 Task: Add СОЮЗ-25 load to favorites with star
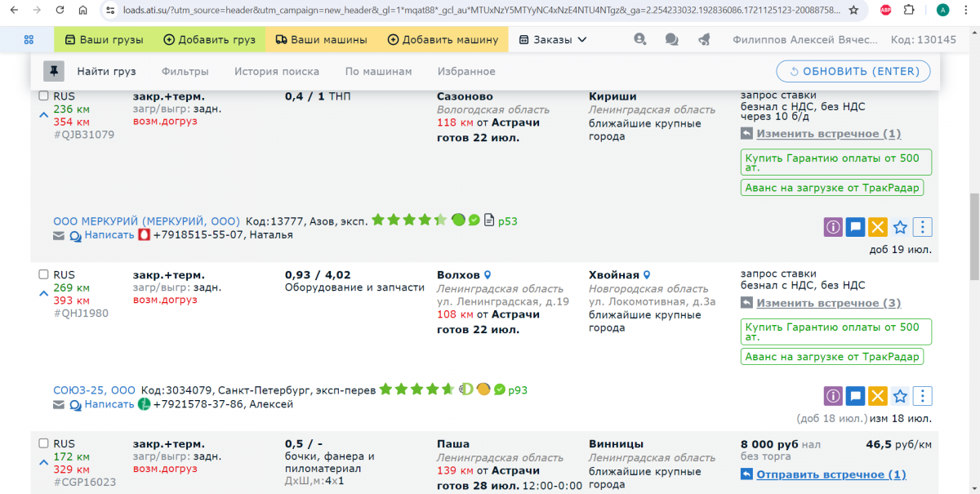click(900, 397)
